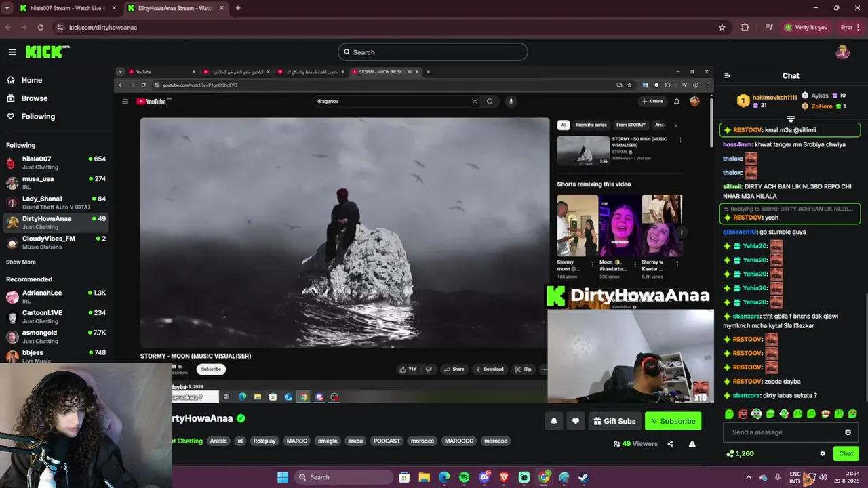Go to Home in the Kick sidebar
The width and height of the screenshot is (868, 488).
tap(24, 80)
